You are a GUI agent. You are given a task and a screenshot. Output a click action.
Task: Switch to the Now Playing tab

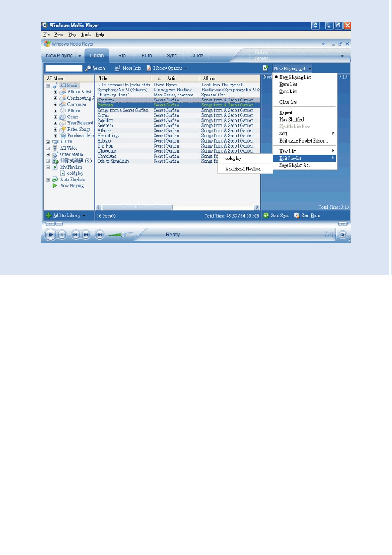tap(59, 56)
